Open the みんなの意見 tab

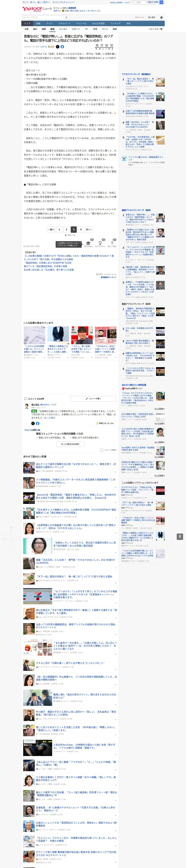click(x=98, y=24)
